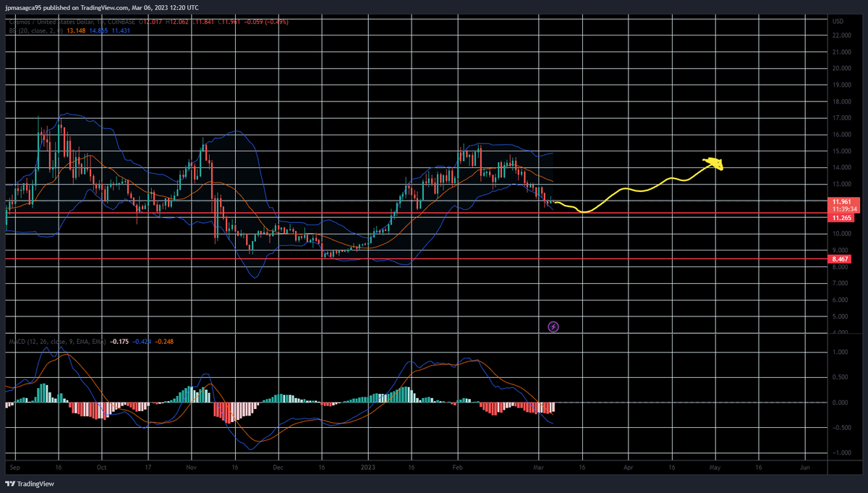The height and width of the screenshot is (493, 868).
Task: Click the 'Jun' label on time axis
Action: tap(804, 468)
